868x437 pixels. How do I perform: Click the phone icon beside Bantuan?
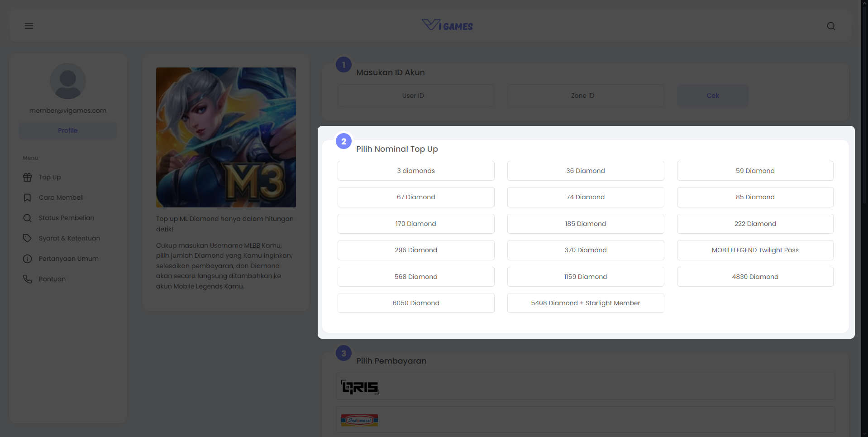click(x=28, y=279)
